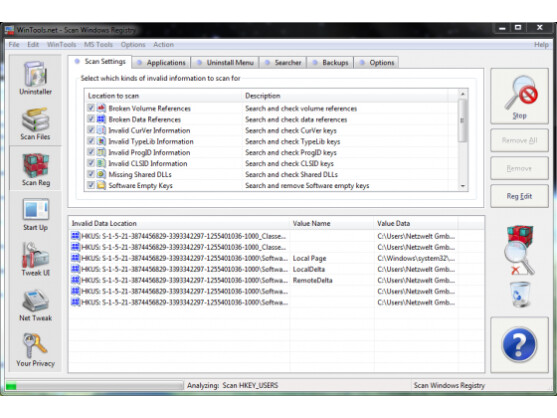This screenshot has height=418, width=557.
Task: Open the File menu
Action: (x=14, y=44)
